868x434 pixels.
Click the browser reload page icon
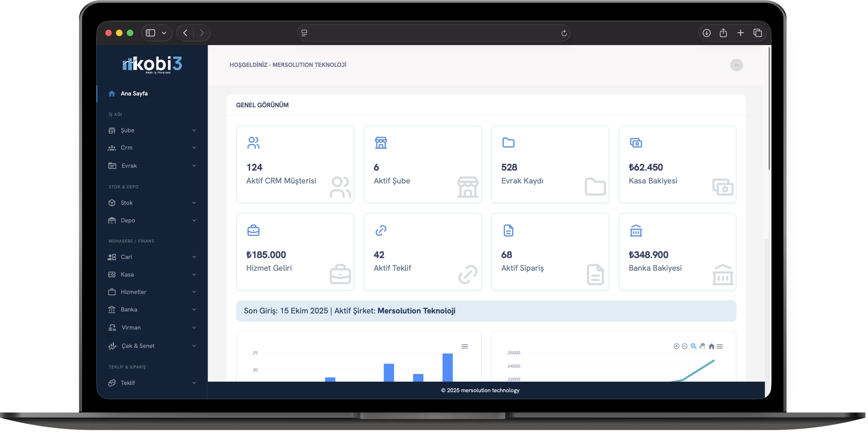pos(564,33)
